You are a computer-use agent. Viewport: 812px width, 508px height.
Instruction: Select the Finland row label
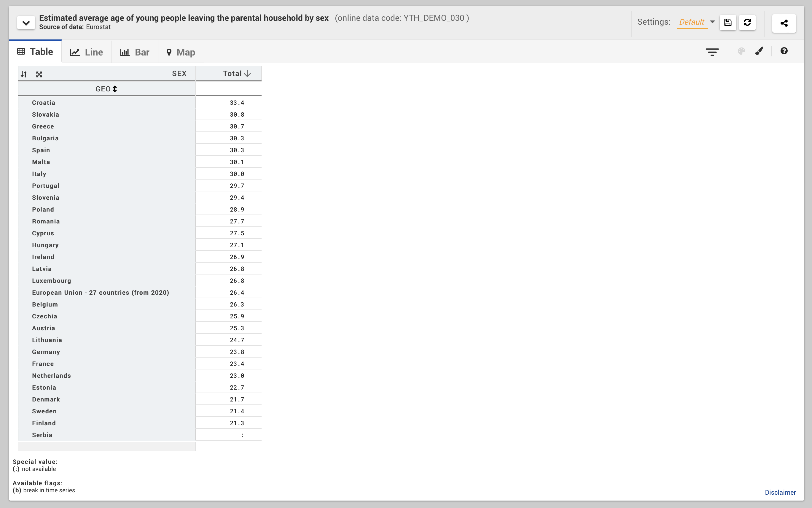[44, 423]
